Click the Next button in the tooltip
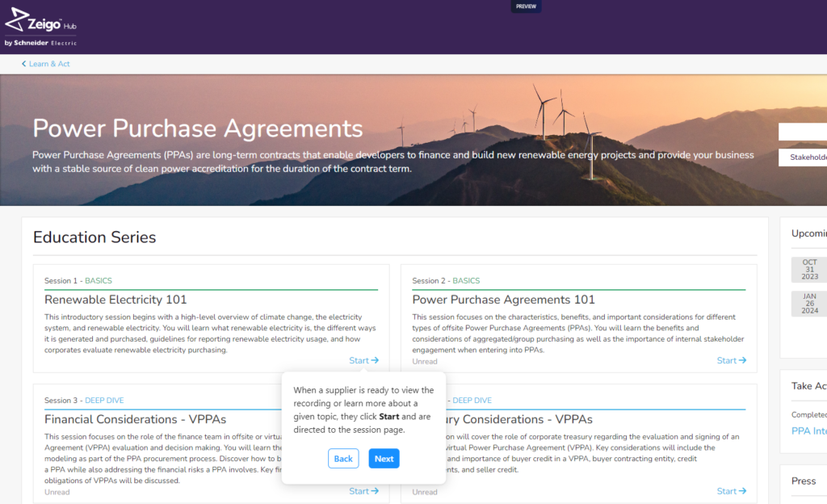 (384, 459)
